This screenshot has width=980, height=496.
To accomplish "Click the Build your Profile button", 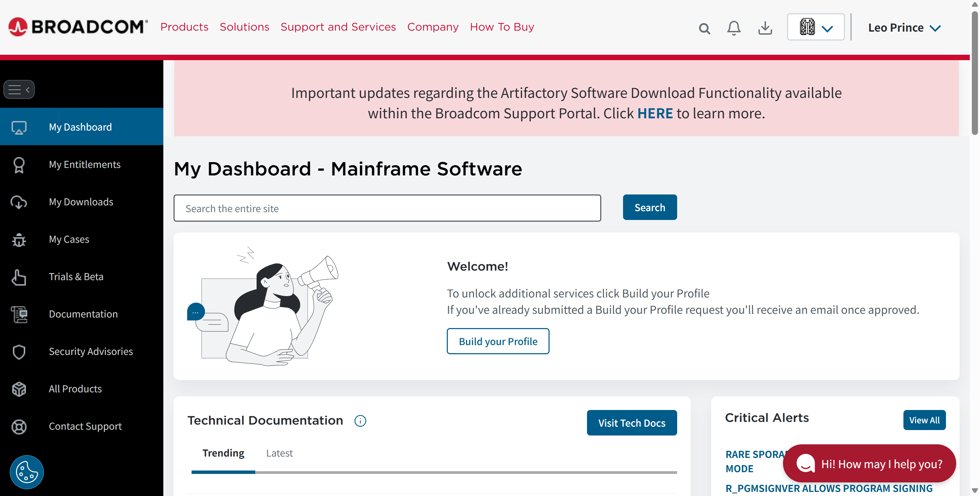I will [x=497, y=341].
